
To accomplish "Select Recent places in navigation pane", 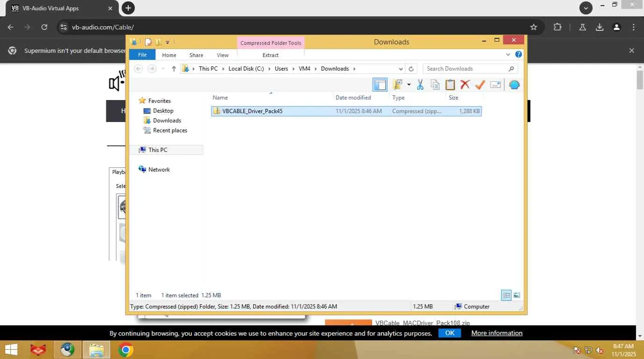I will pos(170,130).
